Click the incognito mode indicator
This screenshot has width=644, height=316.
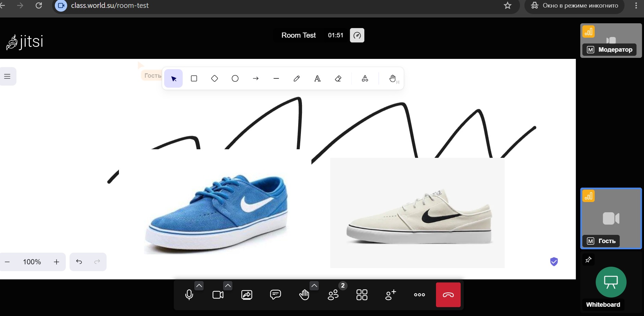pos(574,5)
